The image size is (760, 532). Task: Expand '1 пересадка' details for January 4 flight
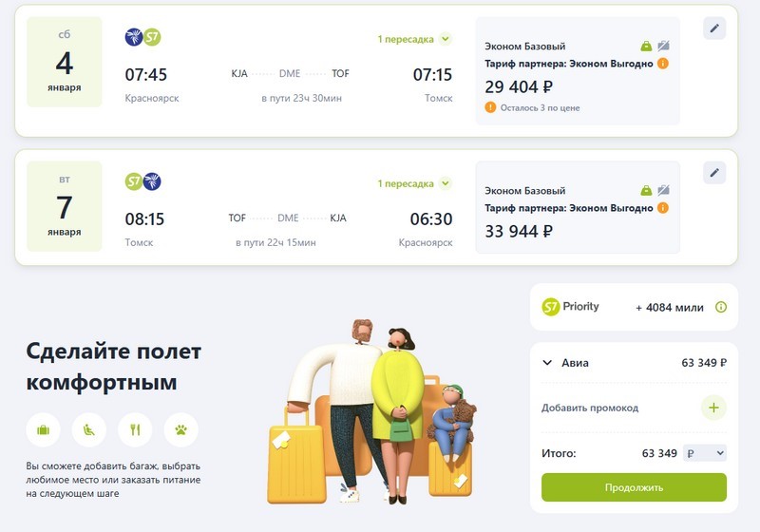[x=446, y=39]
